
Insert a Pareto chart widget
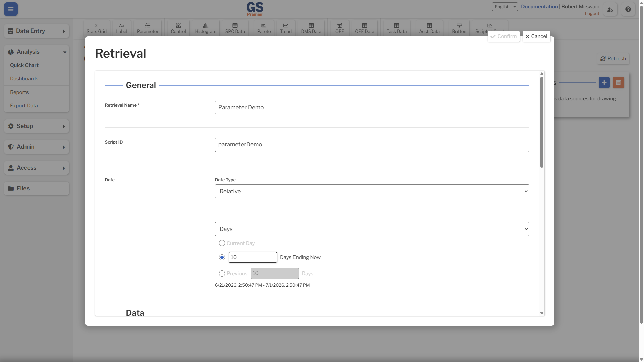[x=264, y=28]
